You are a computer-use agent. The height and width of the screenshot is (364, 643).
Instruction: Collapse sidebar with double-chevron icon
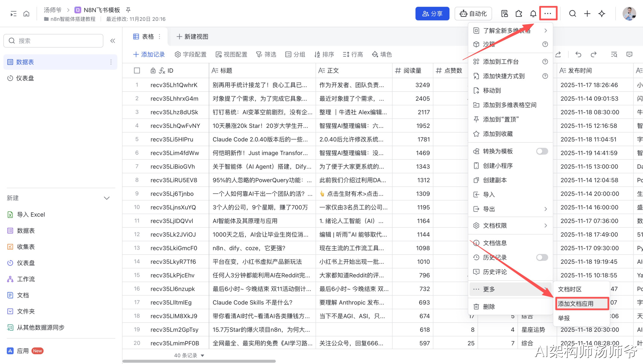(x=113, y=41)
